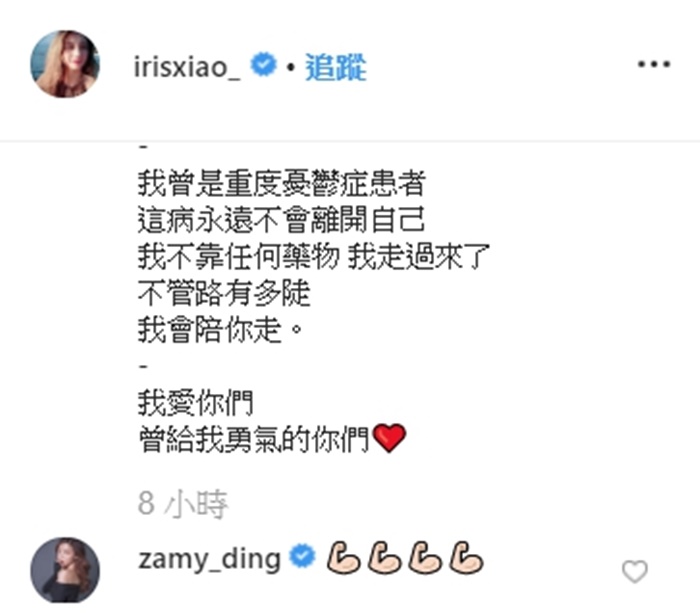The image size is (700, 613).
Task: Select the line 這病永遠不會離開自己
Action: [281, 220]
